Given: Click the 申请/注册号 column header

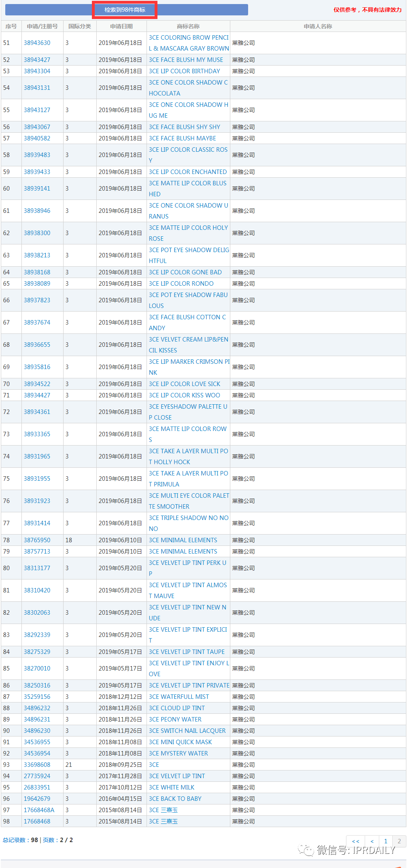Looking at the screenshot, I should [42, 26].
